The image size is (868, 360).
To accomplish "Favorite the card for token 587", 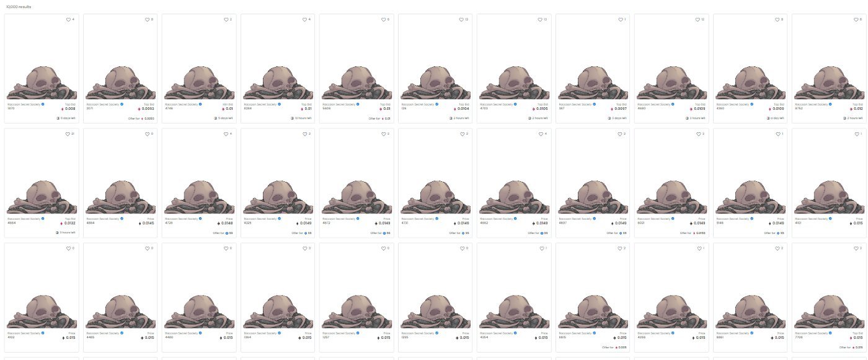I will pyautogui.click(x=620, y=20).
